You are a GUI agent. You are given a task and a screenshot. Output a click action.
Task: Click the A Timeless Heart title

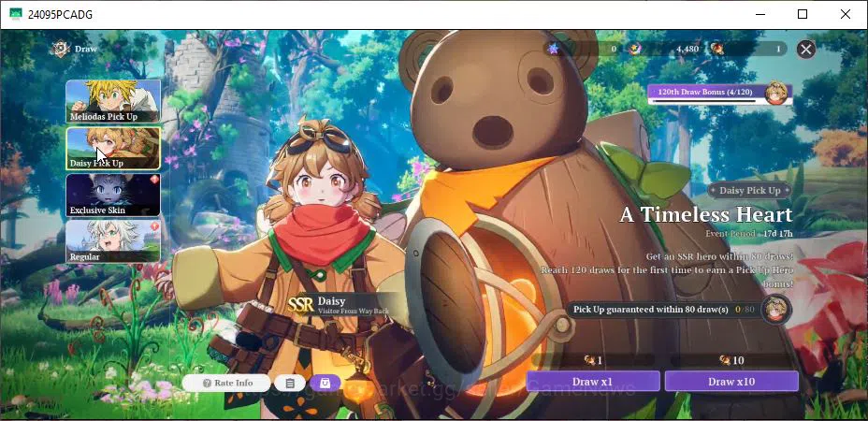point(706,214)
